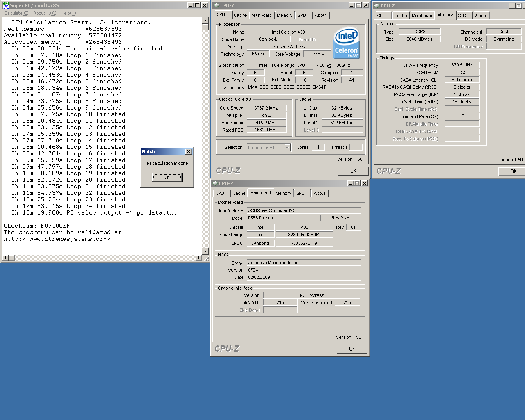Click the Bus Speed 415.2 MHz field
The width and height of the screenshot is (525, 420).
[266, 123]
